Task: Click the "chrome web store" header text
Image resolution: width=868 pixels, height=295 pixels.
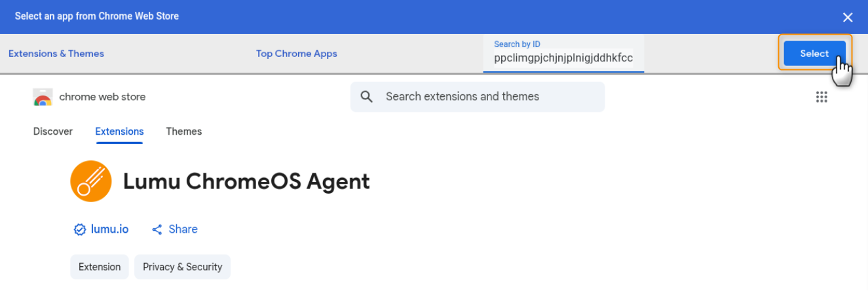Action: 102,97
